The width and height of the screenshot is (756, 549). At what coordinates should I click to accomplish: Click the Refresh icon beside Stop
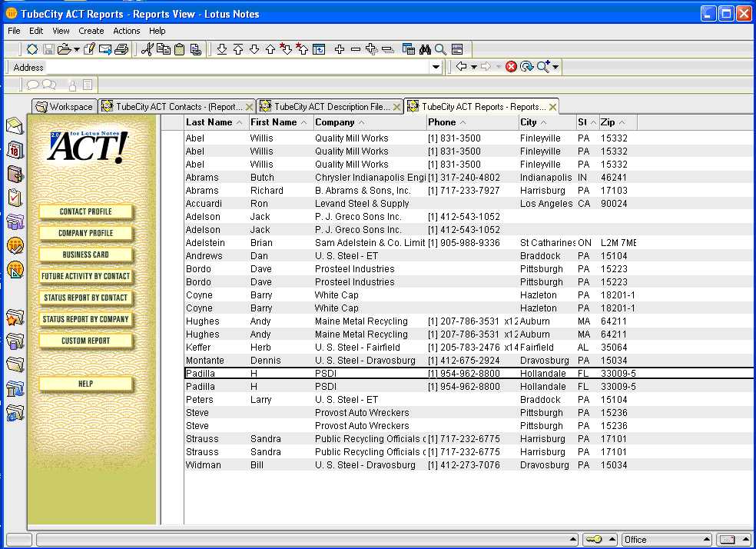[527, 67]
